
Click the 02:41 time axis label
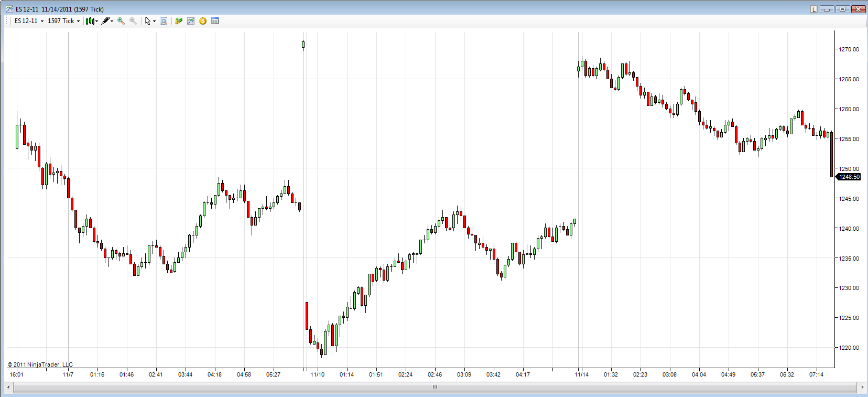click(x=156, y=374)
